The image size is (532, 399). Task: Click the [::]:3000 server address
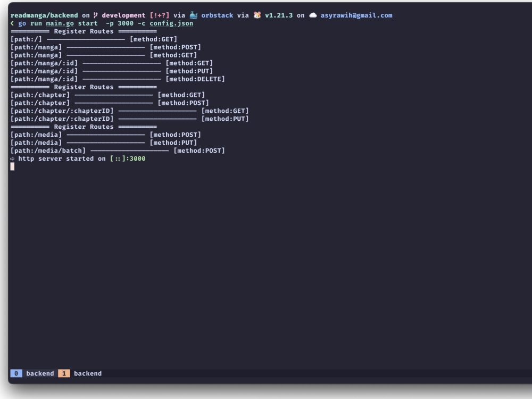[128, 159]
